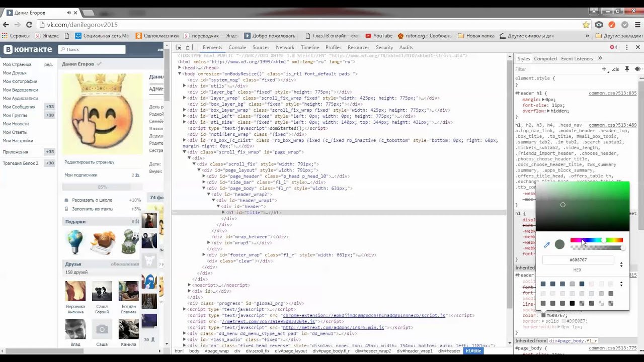Screen dimensions: 644x362
Task: Click the #608767 color property swatch
Action: coord(543,315)
